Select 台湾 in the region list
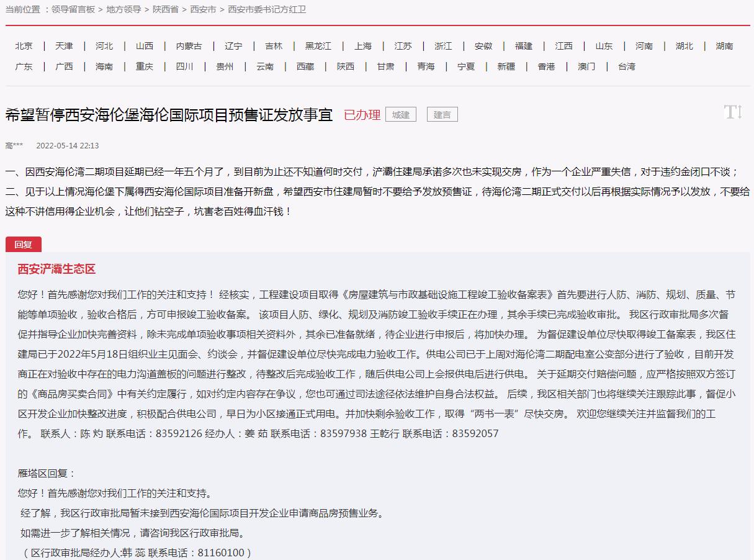The image size is (754, 560). coord(626,66)
